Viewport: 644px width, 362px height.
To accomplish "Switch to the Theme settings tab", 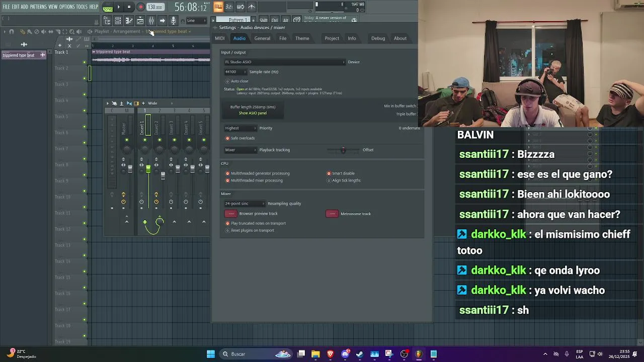I will point(302,38).
